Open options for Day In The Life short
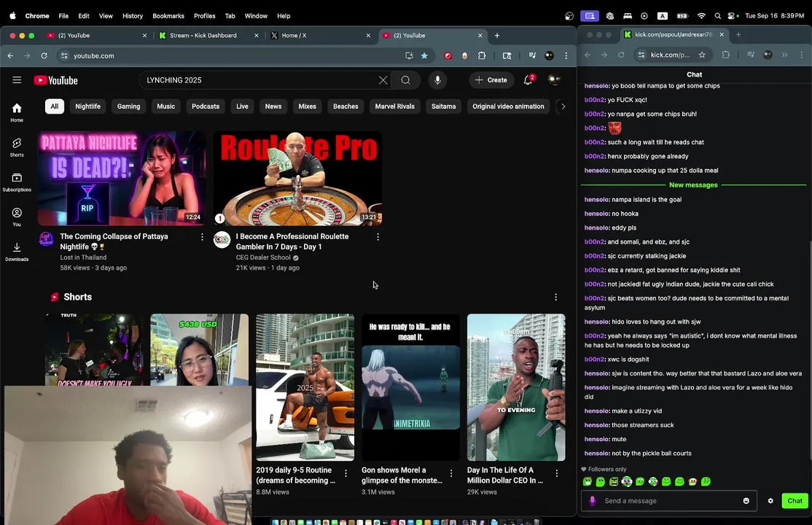Screen dimensions: 812x525 [557, 473]
